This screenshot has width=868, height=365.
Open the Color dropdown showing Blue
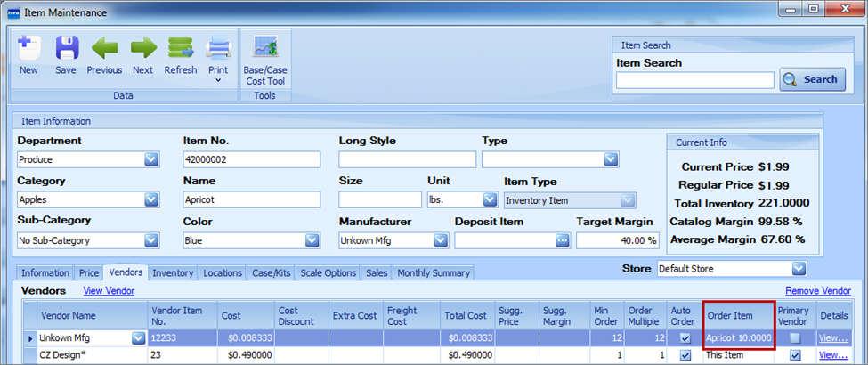point(312,240)
